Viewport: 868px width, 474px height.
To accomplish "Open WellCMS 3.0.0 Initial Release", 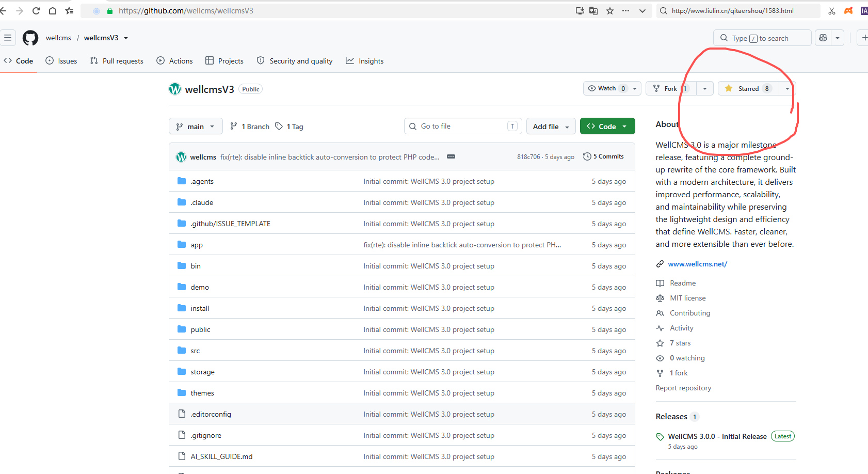I will (x=717, y=436).
